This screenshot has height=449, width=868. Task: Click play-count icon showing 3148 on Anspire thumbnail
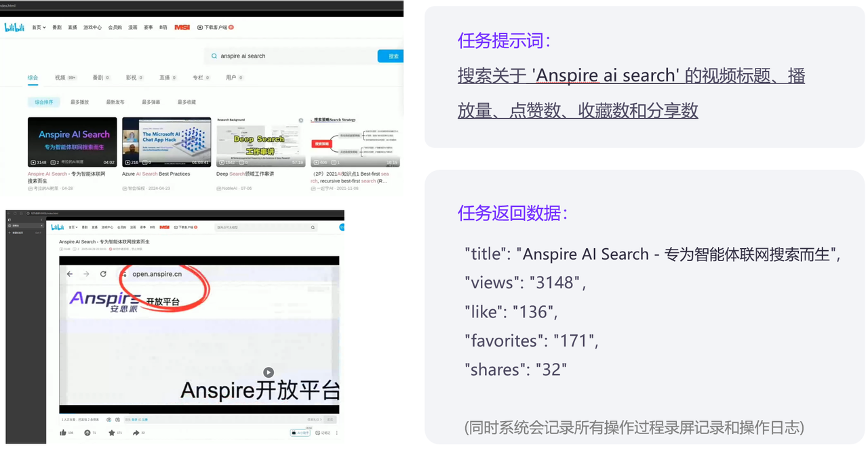33,163
